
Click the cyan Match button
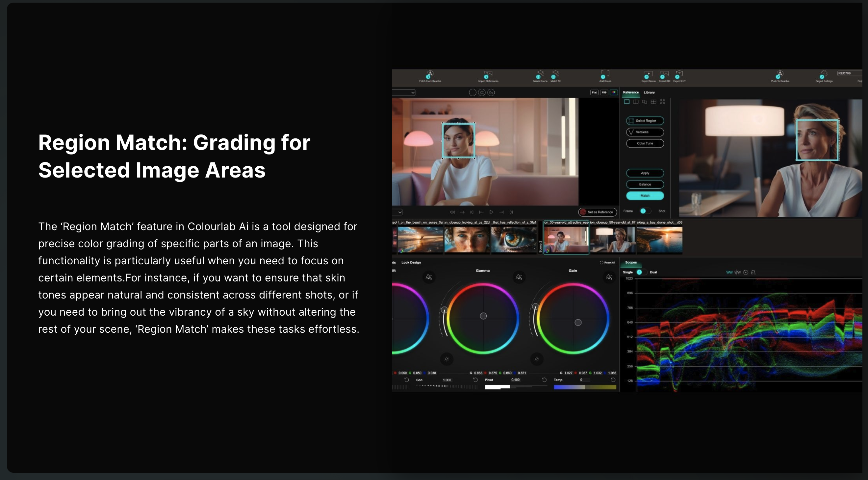click(645, 196)
